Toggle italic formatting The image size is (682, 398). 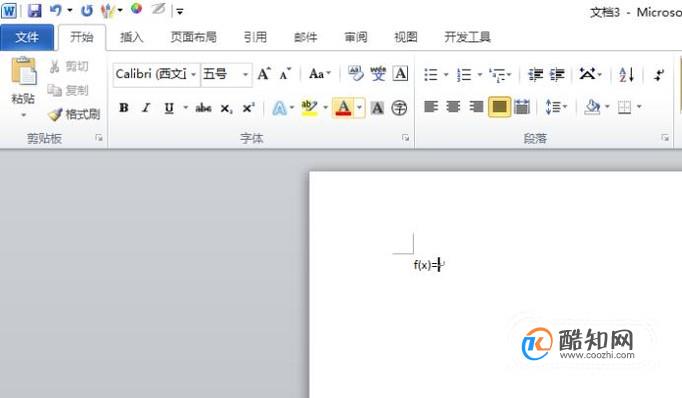coord(146,107)
